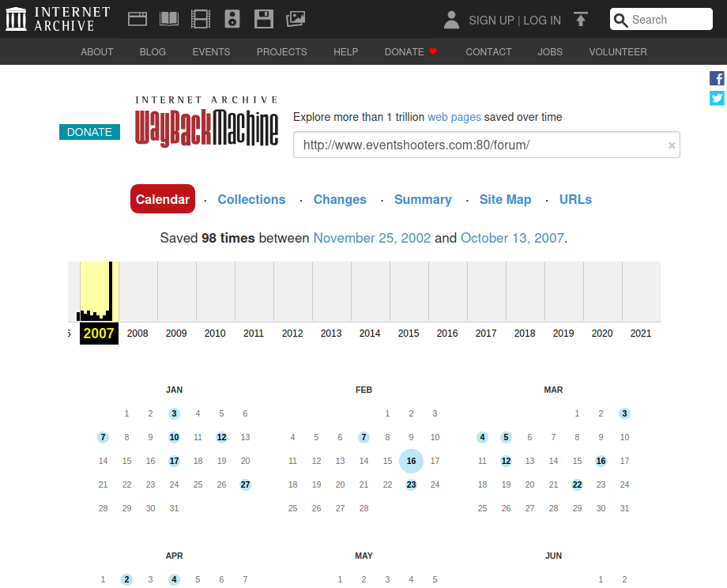727x588 pixels.
Task: Open the Web archive icon in top bar
Action: [137, 20]
